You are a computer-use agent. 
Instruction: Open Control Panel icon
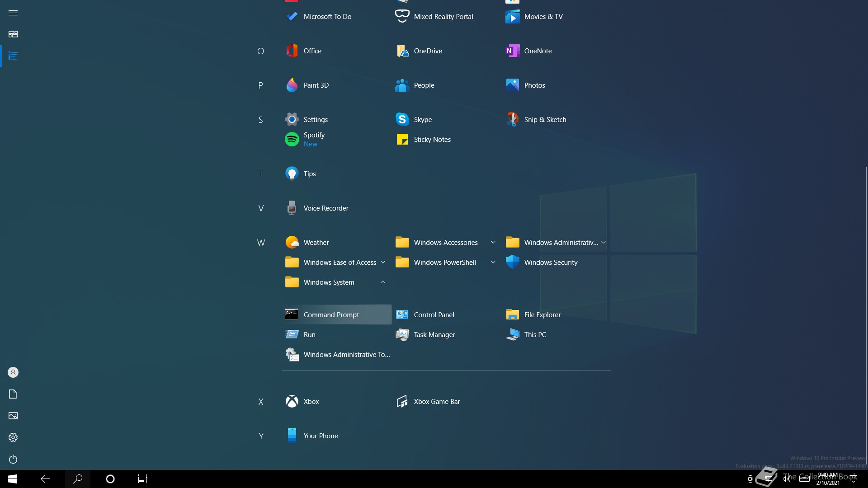pos(402,315)
